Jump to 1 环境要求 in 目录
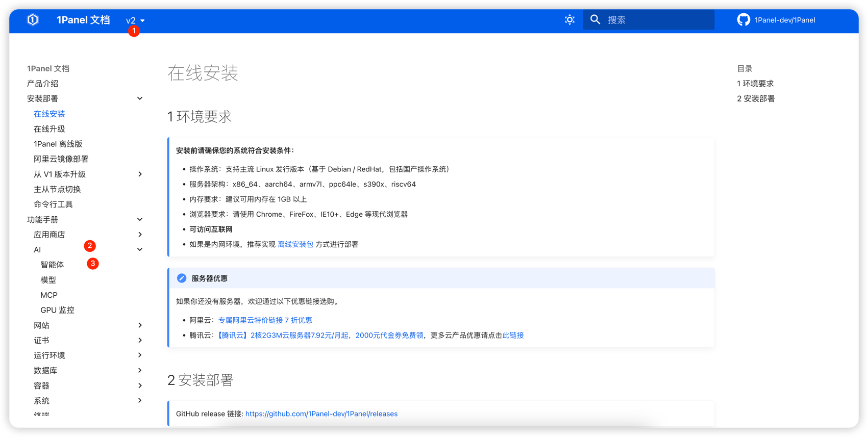 [755, 84]
